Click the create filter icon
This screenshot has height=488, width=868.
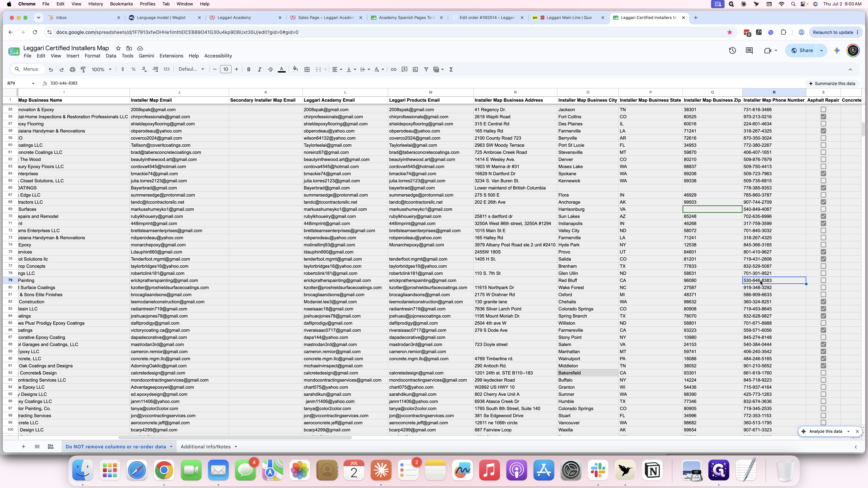tap(426, 69)
